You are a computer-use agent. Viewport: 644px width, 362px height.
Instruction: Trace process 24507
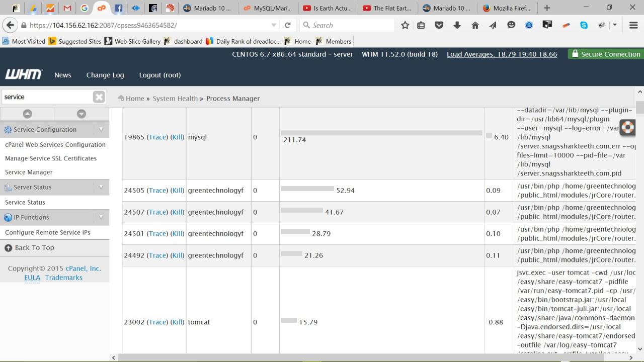point(157,212)
